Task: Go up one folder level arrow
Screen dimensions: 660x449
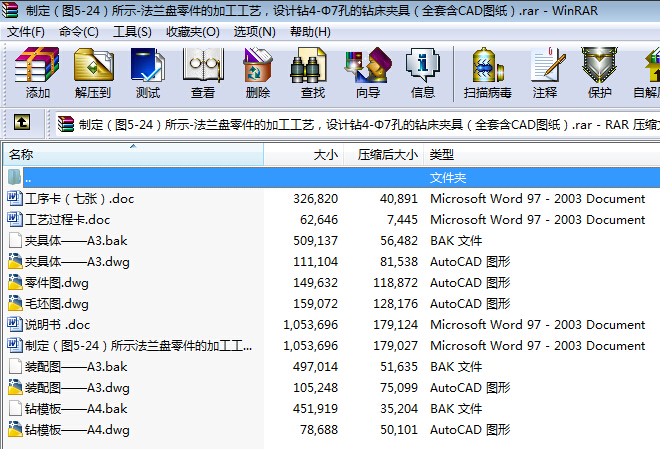Action: pyautogui.click(x=22, y=122)
